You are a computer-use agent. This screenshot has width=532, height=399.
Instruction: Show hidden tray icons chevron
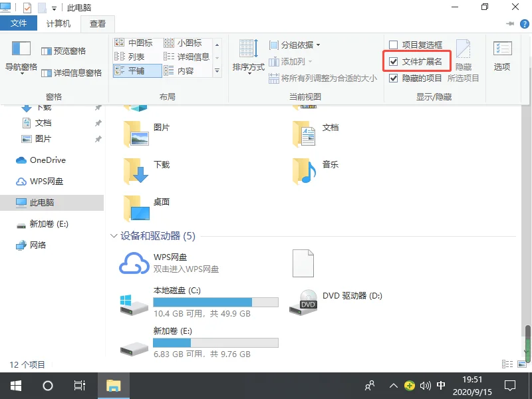393,386
